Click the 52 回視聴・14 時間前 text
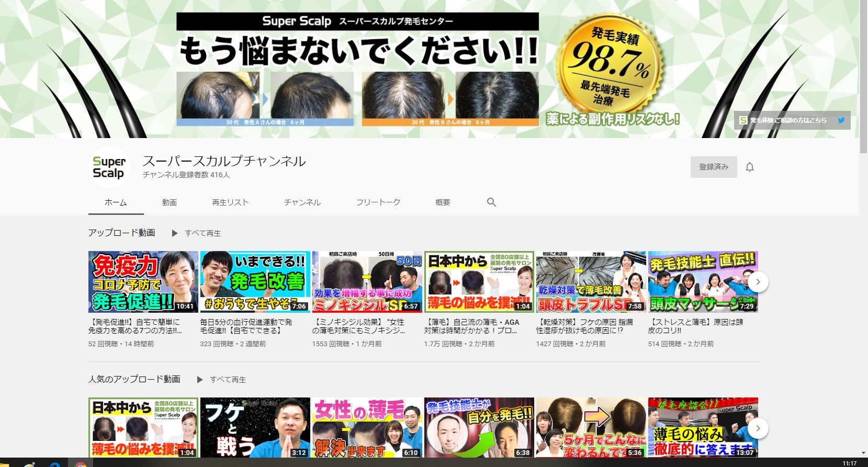The height and width of the screenshot is (467, 868). point(121,344)
